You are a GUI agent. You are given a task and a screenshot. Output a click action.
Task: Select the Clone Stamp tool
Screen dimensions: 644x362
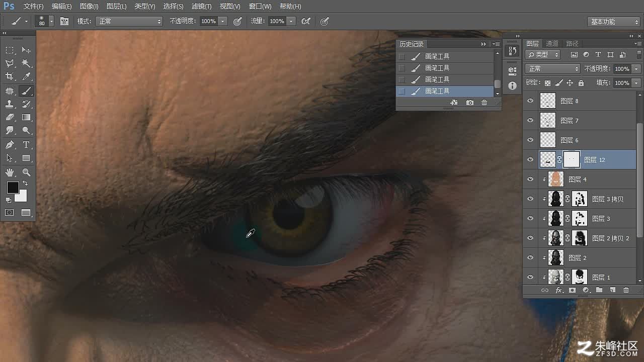10,104
